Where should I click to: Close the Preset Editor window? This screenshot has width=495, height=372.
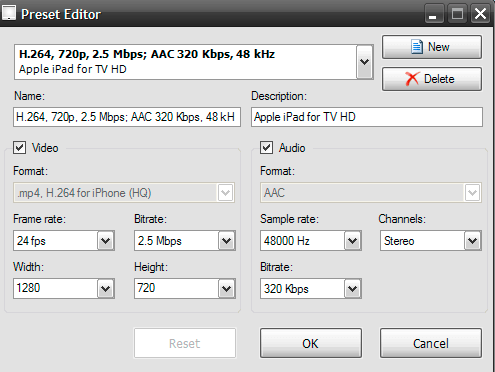pyautogui.click(x=480, y=14)
